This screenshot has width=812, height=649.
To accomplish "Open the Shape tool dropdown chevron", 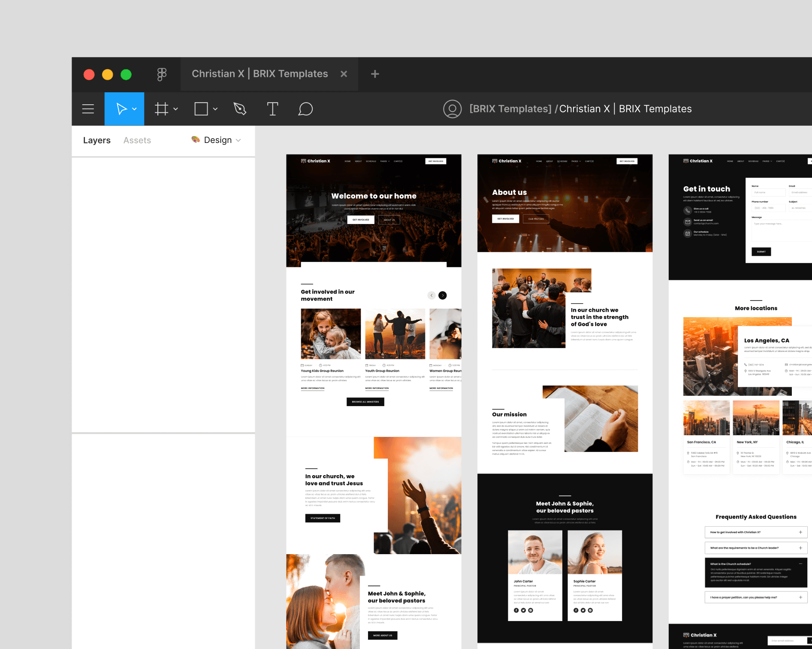I will (x=215, y=109).
